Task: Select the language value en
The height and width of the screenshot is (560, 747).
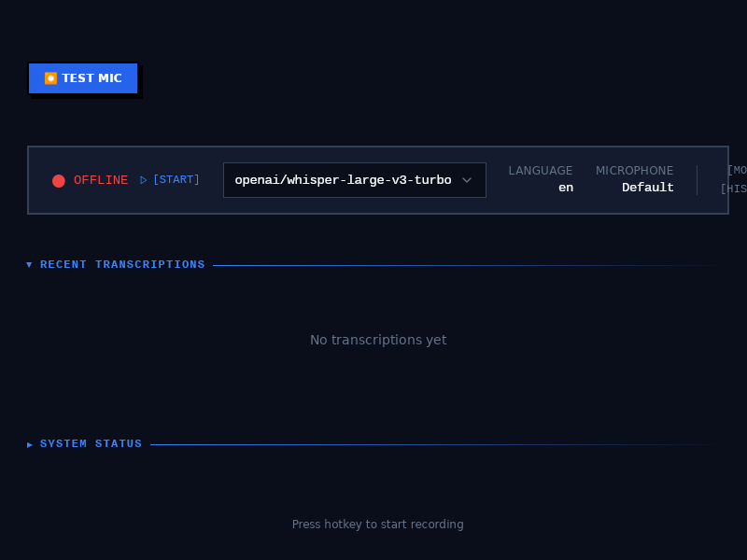Action: tap(566, 188)
